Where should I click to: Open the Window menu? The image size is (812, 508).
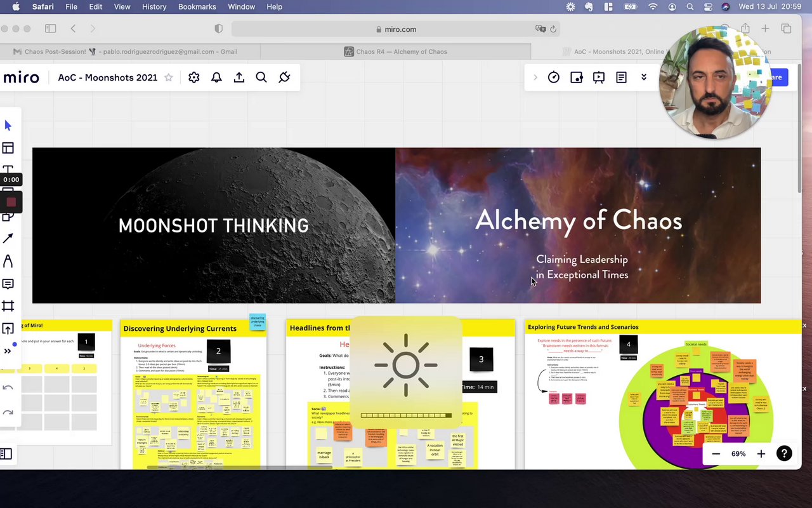tap(241, 6)
